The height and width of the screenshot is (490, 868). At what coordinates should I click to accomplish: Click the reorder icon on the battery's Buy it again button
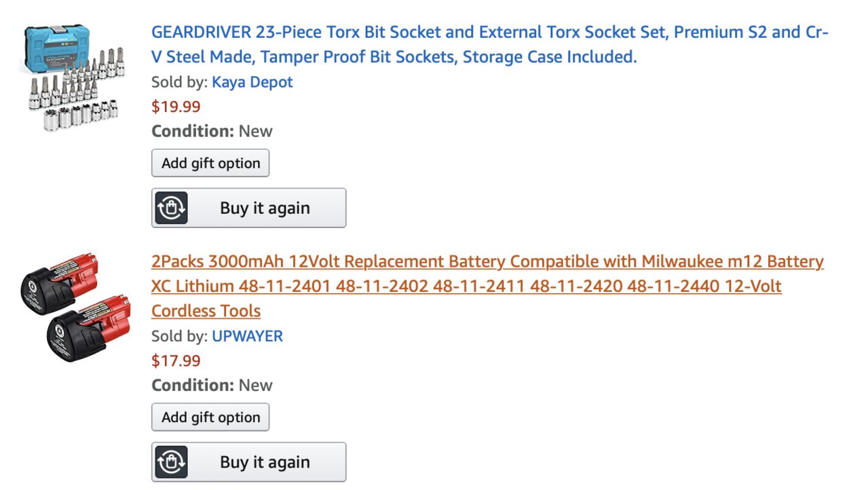[171, 462]
